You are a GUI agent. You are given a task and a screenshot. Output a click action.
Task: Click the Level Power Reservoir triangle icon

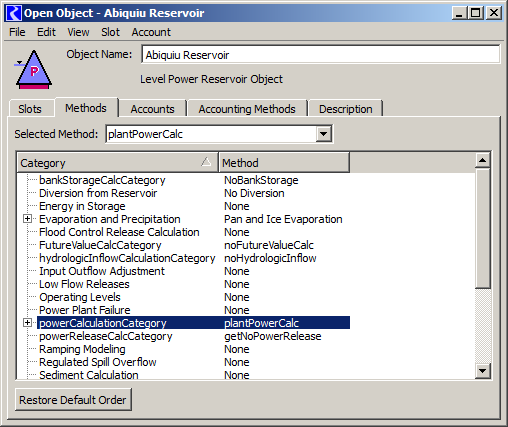(x=33, y=70)
